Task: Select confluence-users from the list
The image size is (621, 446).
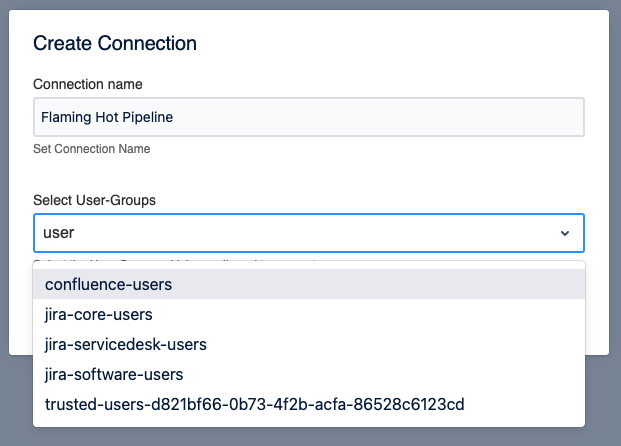Action: (x=309, y=284)
